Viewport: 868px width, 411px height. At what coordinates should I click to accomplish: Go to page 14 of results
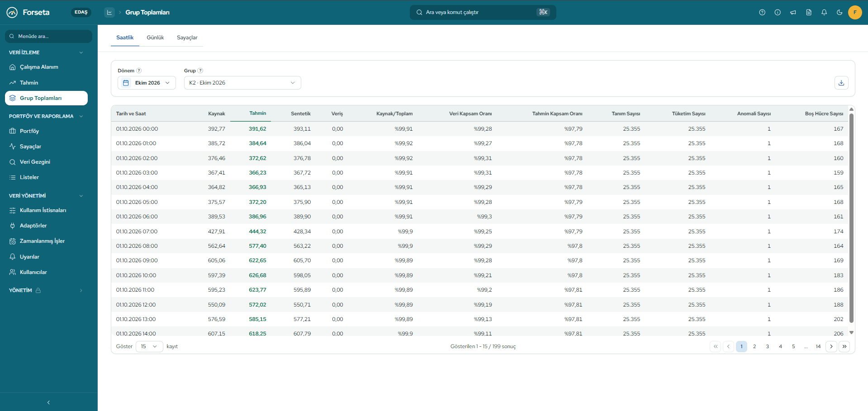click(x=818, y=346)
